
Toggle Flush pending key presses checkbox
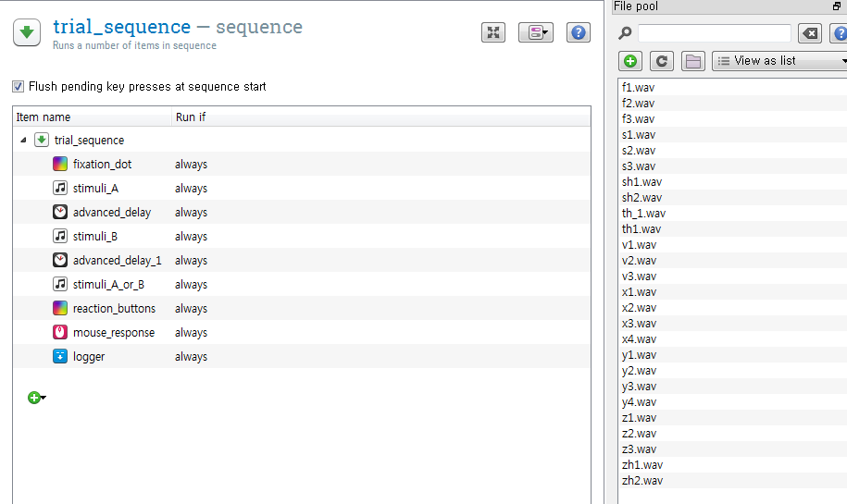click(19, 86)
